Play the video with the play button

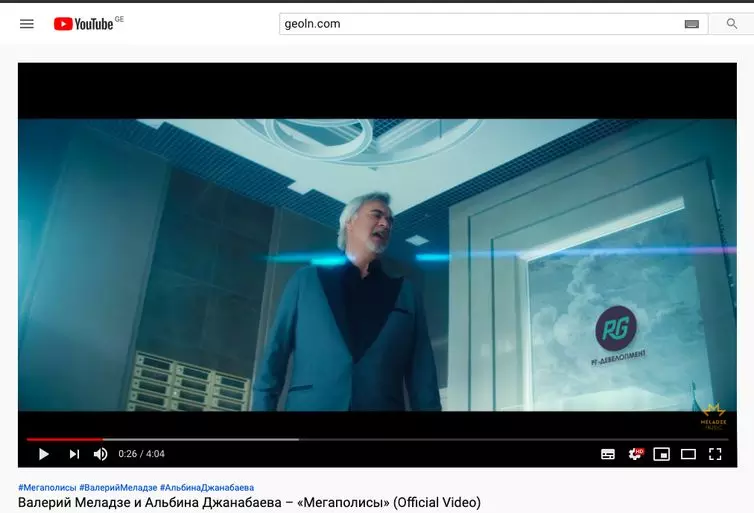(x=44, y=454)
